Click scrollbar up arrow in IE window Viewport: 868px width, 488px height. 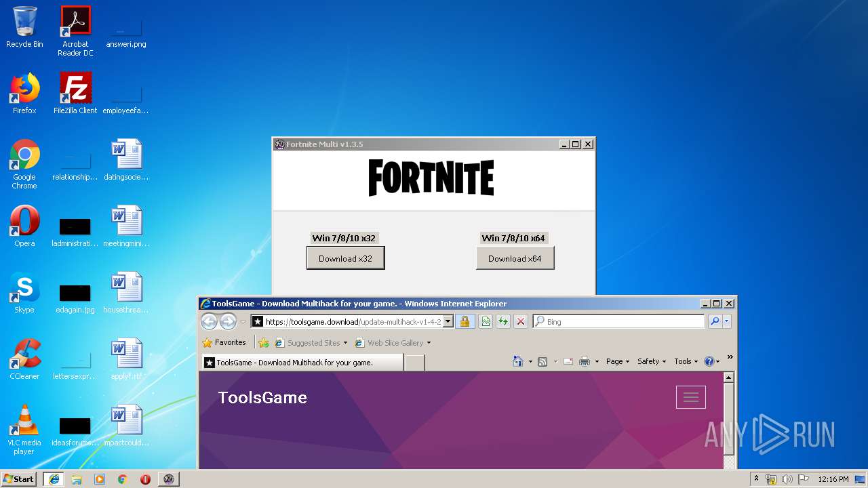pos(729,377)
